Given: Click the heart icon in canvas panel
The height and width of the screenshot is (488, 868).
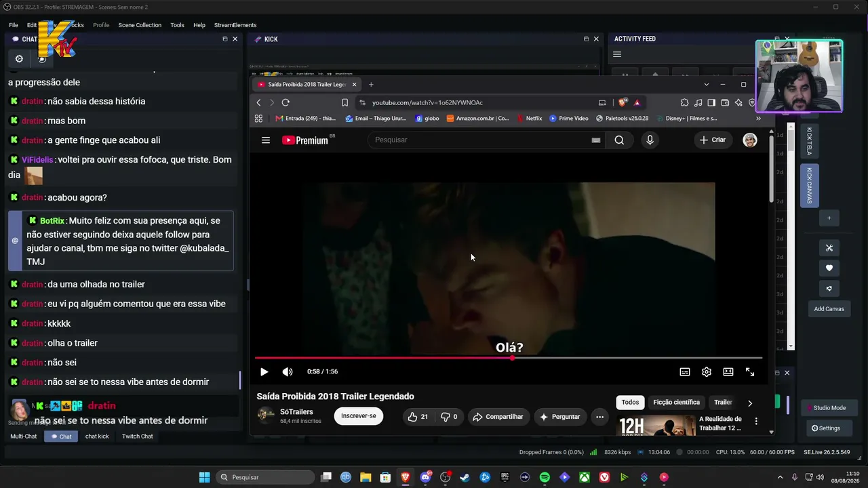Looking at the screenshot, I should (829, 268).
